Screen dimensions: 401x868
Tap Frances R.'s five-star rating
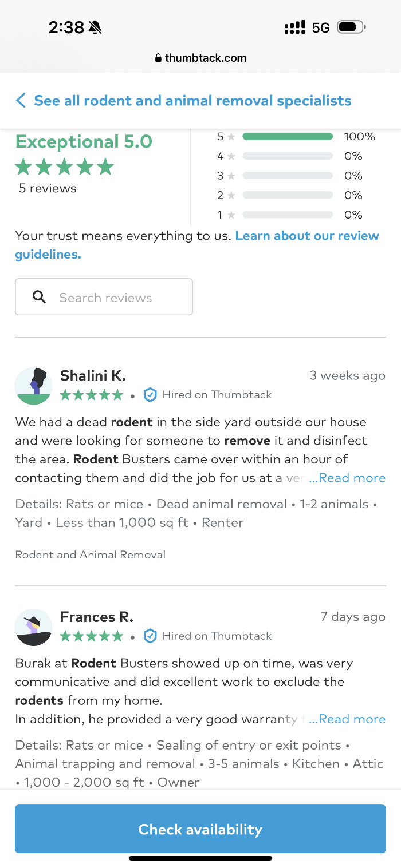[92, 636]
